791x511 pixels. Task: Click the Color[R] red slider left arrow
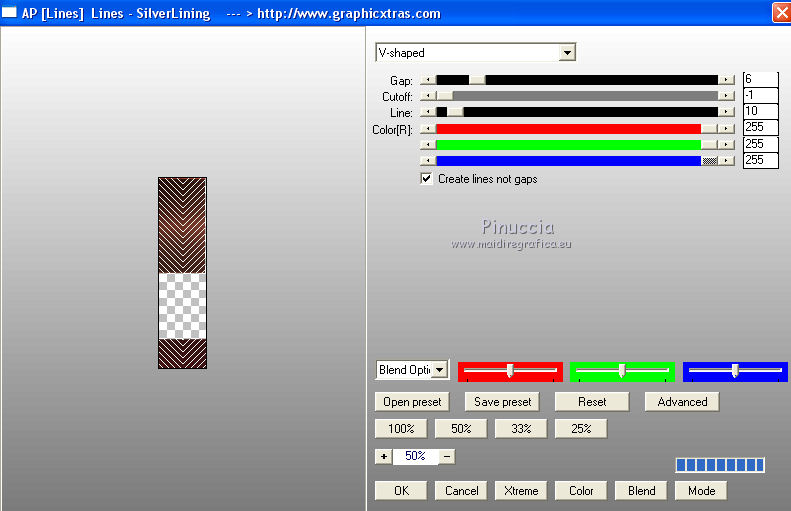pos(428,129)
